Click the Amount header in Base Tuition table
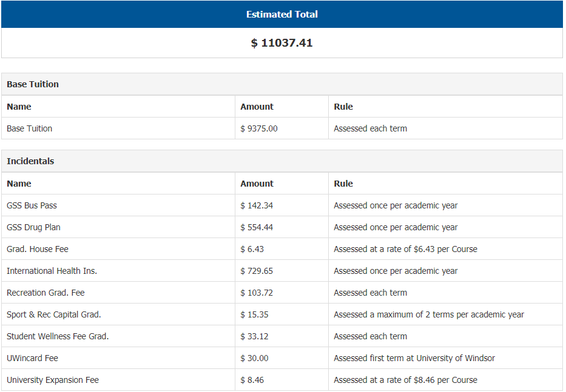 click(257, 107)
